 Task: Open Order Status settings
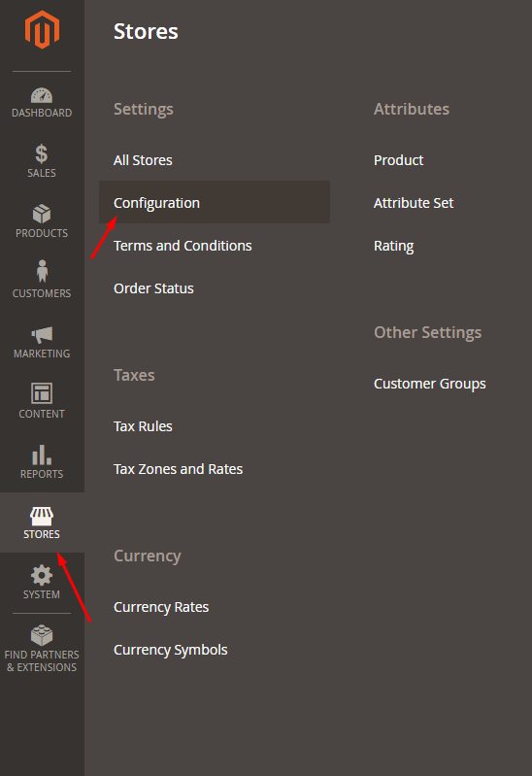(x=154, y=288)
